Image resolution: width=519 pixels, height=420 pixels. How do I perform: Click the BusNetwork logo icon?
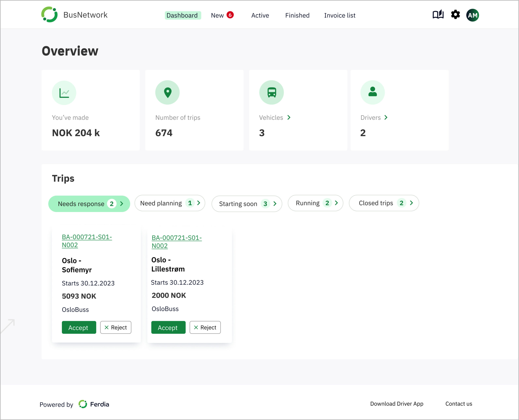[49, 15]
